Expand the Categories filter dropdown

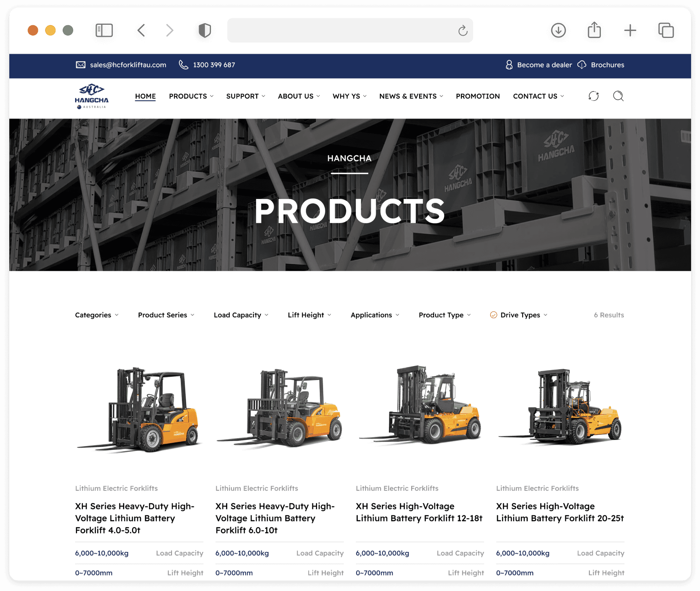coord(97,315)
